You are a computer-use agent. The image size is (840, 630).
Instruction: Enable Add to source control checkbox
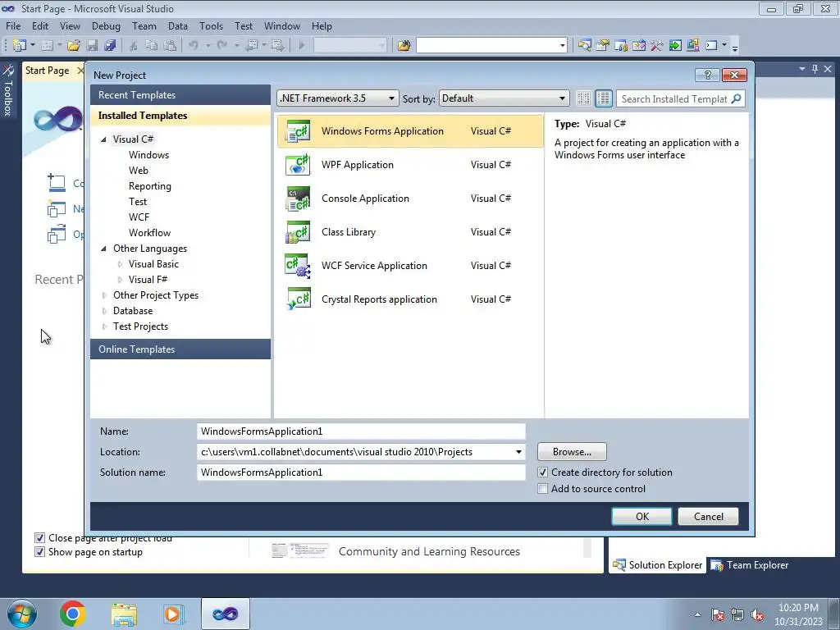tap(543, 489)
